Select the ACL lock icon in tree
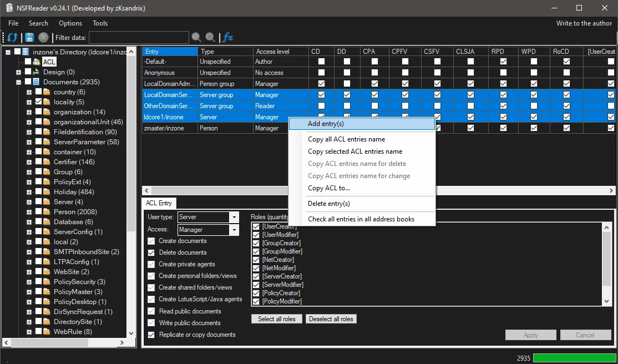The height and width of the screenshot is (364, 618). coord(37,62)
